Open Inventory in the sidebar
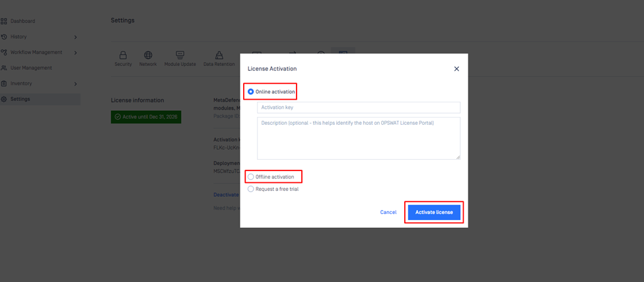Screen dimensions: 644x282 21,83
